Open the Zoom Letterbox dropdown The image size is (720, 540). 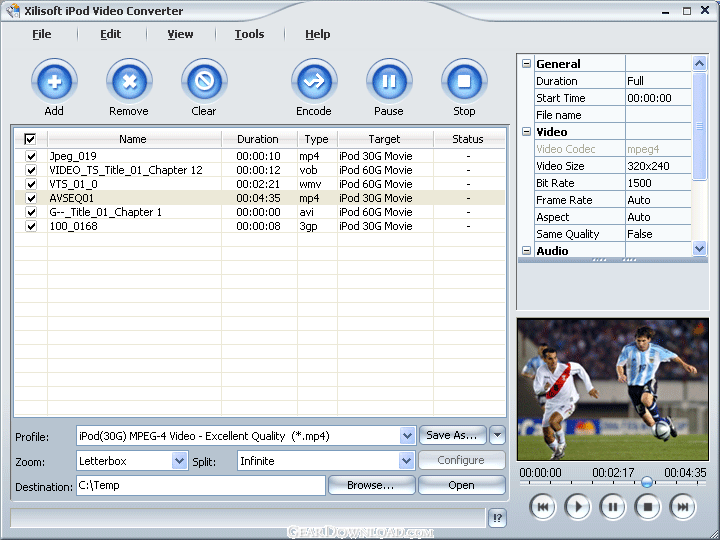179,461
